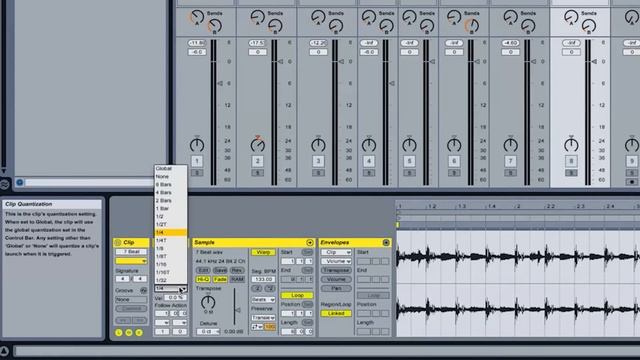Open the Transients preserve dropdown
The image size is (640, 360).
263,317
